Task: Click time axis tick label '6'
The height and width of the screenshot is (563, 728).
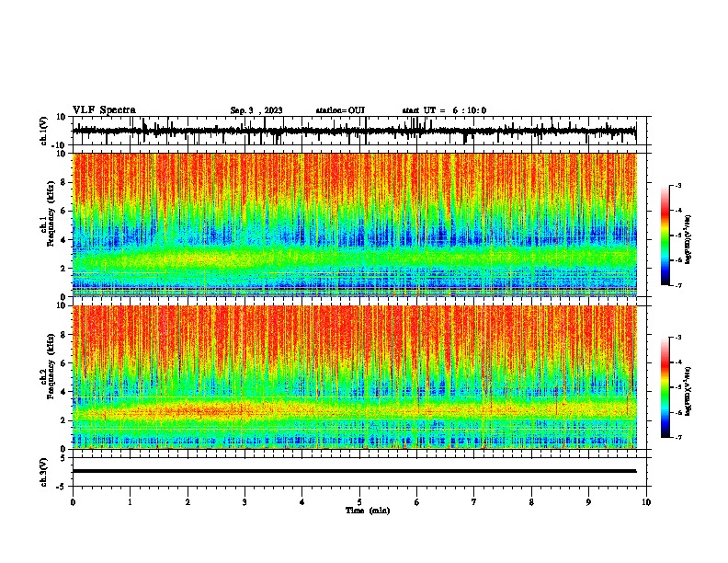Action: click(417, 502)
